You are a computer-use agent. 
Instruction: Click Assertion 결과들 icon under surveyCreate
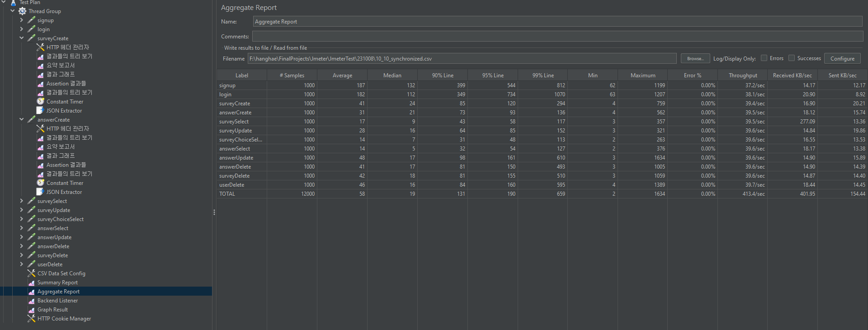pos(40,83)
